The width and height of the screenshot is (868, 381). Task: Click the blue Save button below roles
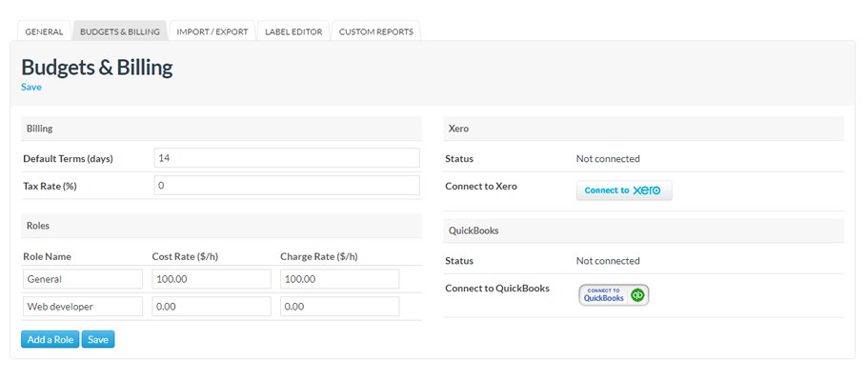tap(98, 339)
